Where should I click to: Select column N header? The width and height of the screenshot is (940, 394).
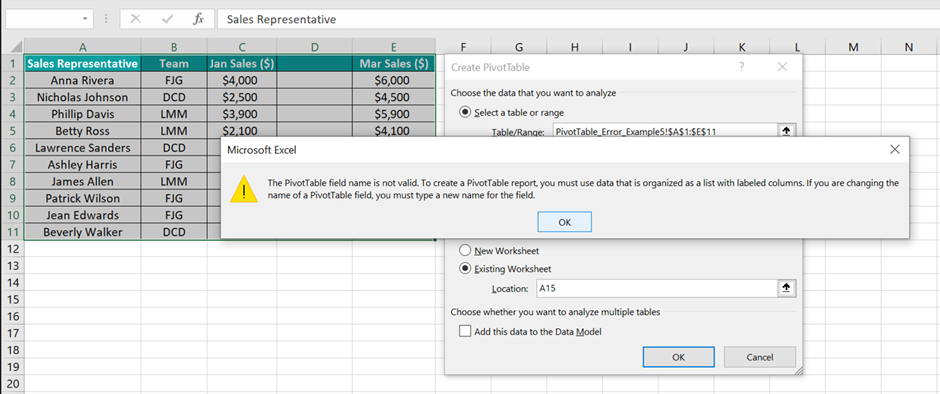tap(909, 47)
